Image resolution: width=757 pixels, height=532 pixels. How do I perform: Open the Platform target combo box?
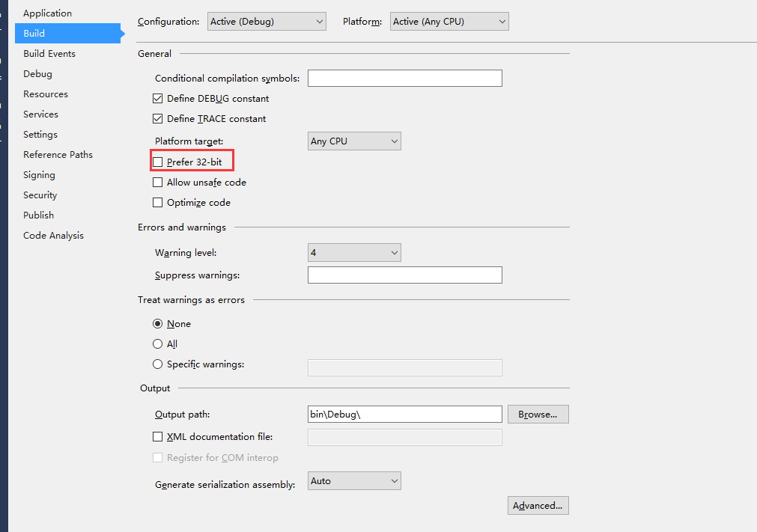coord(354,141)
